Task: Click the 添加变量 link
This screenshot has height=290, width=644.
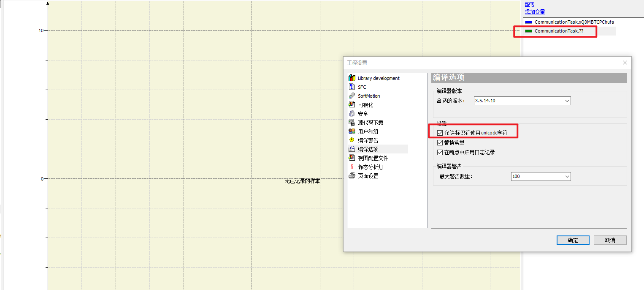Action: [x=535, y=12]
